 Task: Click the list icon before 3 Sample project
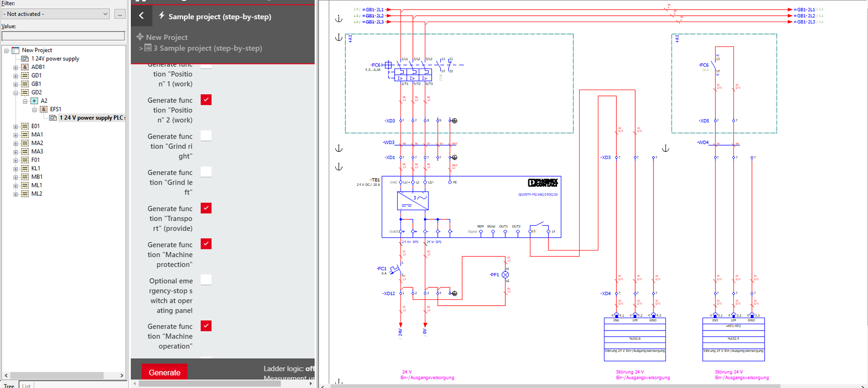point(148,47)
